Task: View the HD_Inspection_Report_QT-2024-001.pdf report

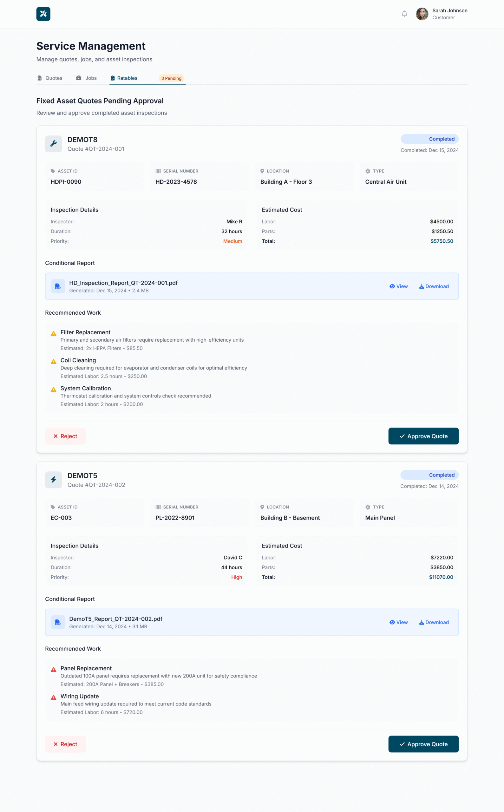Action: click(x=398, y=286)
